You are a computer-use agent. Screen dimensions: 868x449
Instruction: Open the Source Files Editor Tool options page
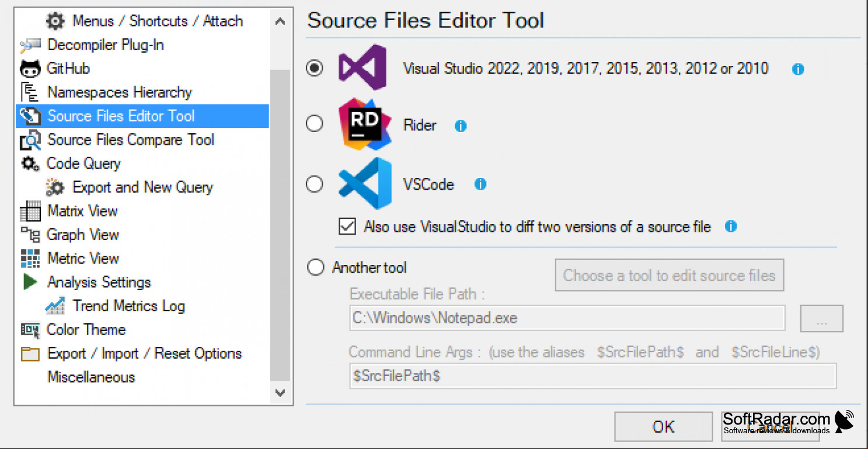[x=142, y=116]
